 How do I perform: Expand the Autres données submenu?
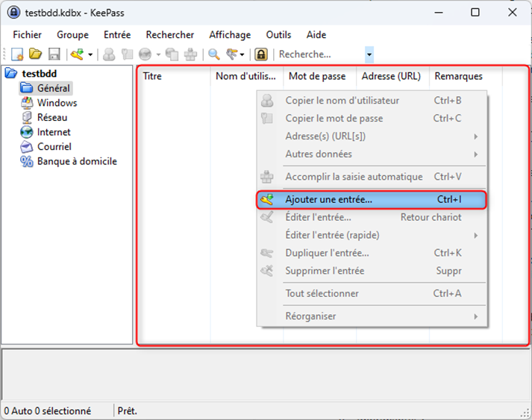372,154
